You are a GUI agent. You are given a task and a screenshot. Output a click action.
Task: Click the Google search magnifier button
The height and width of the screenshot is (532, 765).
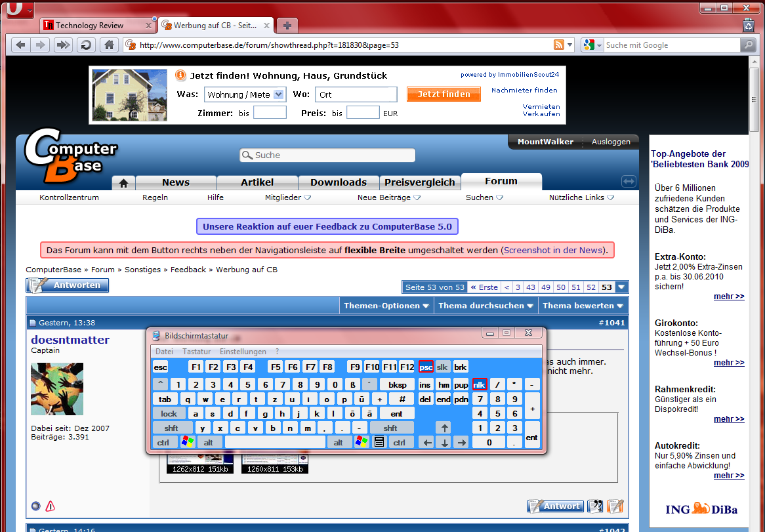[x=747, y=45]
